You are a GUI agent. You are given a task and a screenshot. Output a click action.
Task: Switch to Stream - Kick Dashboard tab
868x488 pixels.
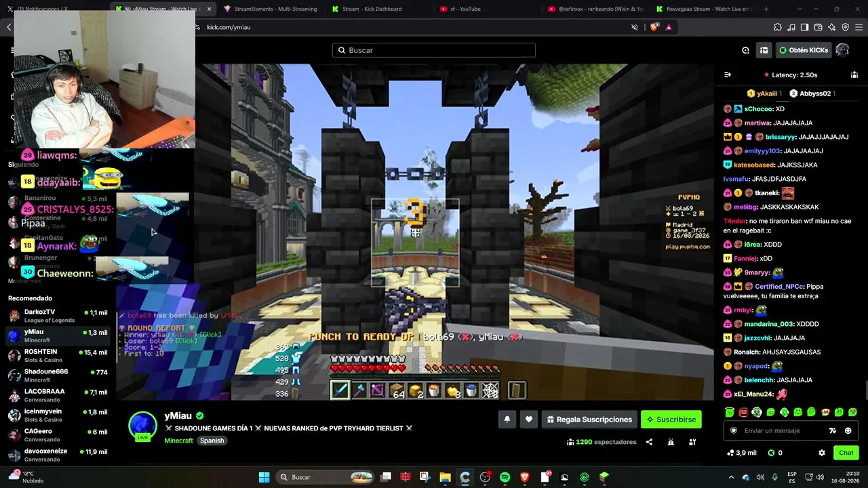click(x=378, y=9)
